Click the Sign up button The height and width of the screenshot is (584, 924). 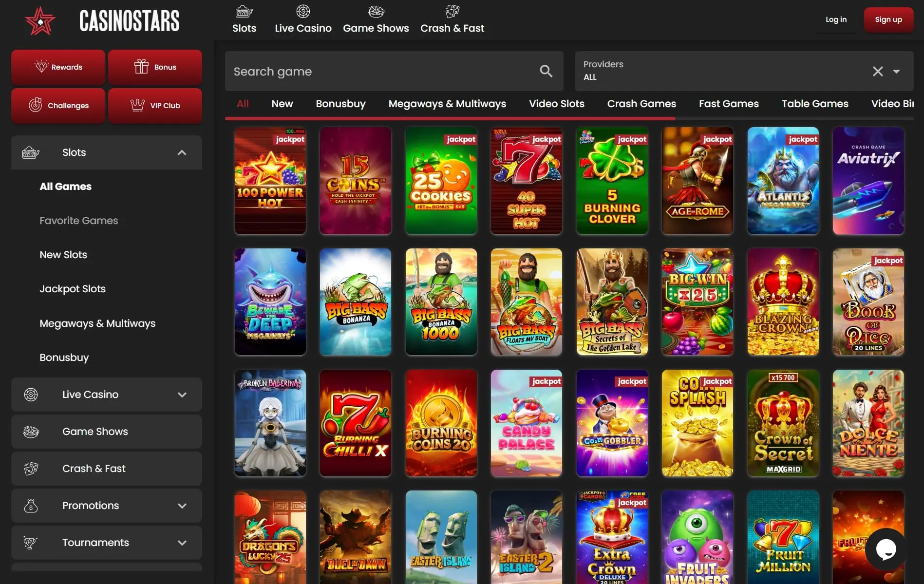(x=888, y=19)
